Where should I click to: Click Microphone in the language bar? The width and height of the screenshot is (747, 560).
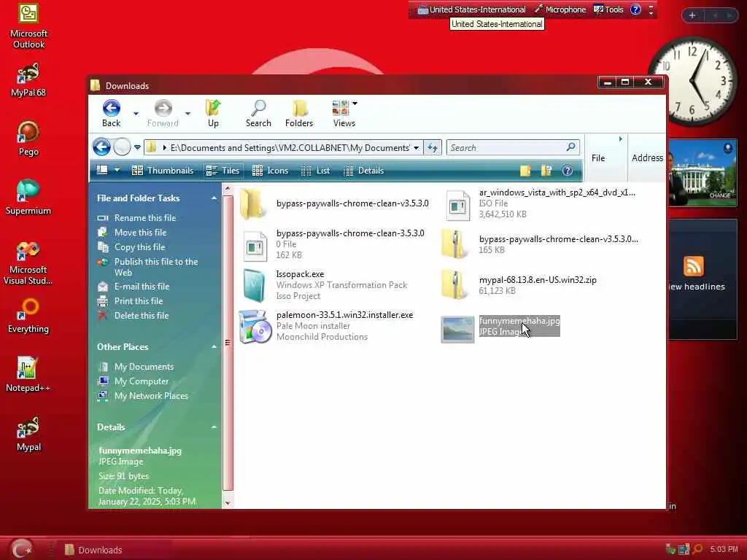560,9
